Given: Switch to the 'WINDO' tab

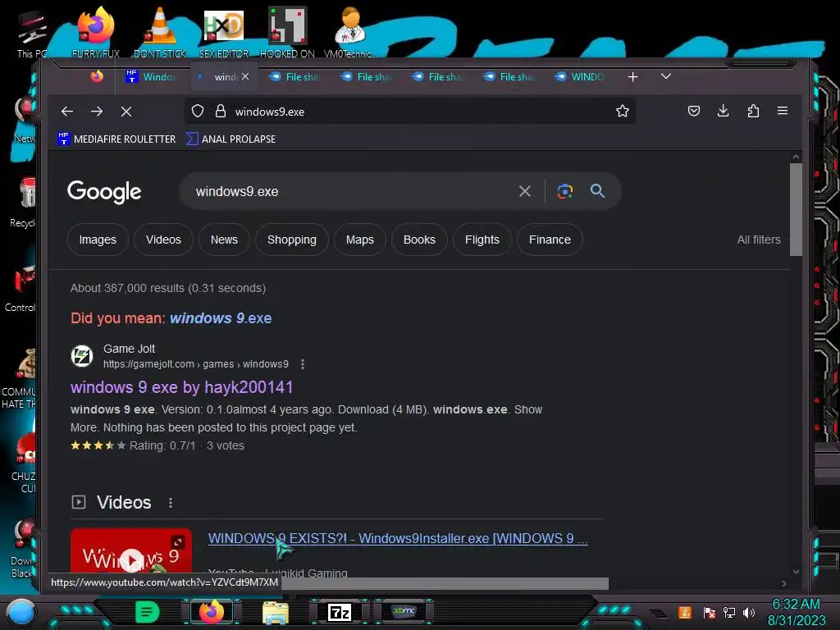Looking at the screenshot, I should 580,76.
